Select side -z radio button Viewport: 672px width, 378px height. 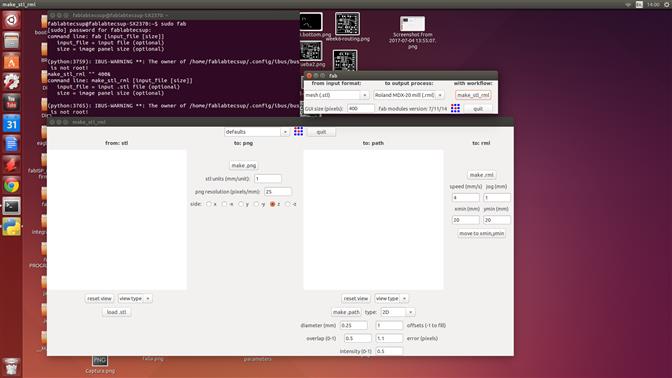[x=288, y=204]
